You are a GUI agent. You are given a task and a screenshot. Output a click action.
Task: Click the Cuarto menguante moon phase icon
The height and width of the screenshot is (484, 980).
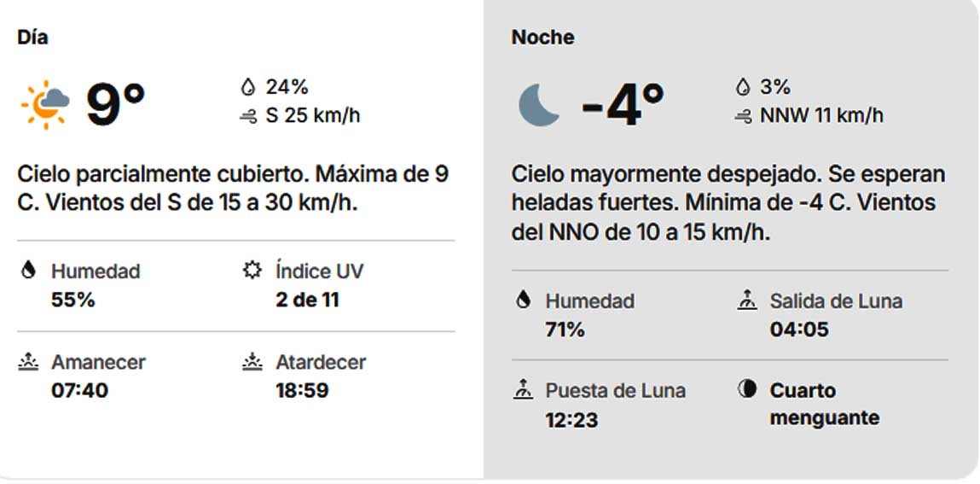[746, 389]
